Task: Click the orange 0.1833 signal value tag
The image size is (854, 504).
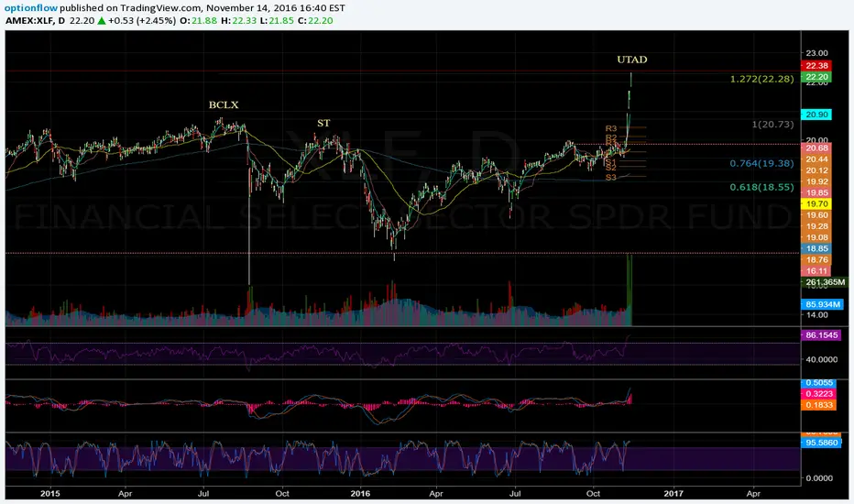Action: click(x=819, y=405)
